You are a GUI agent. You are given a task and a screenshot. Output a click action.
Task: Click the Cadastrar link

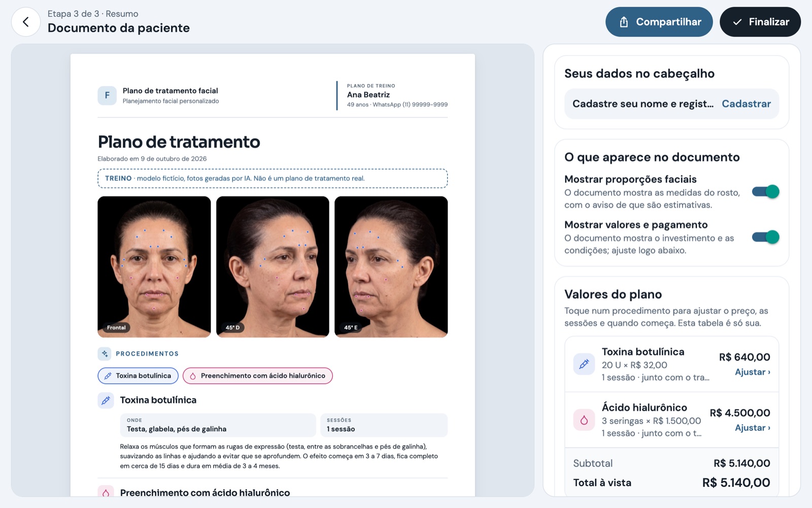[746, 104]
